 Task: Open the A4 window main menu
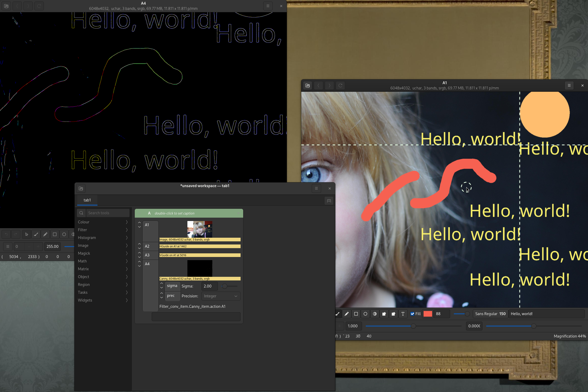[x=268, y=6]
